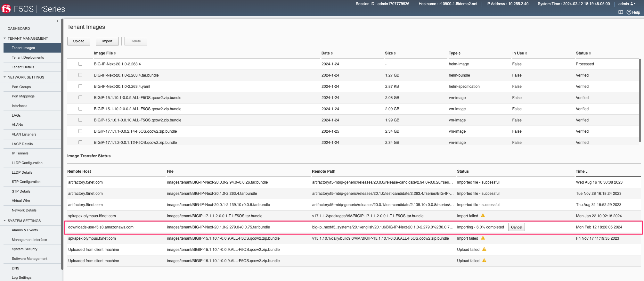The image size is (644, 281).
Task: Open the LAGs page
Action: tap(16, 115)
